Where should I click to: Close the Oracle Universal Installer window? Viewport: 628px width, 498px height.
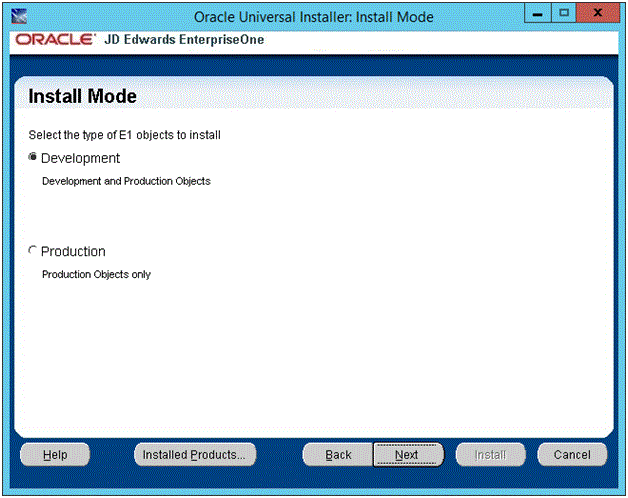(x=598, y=13)
